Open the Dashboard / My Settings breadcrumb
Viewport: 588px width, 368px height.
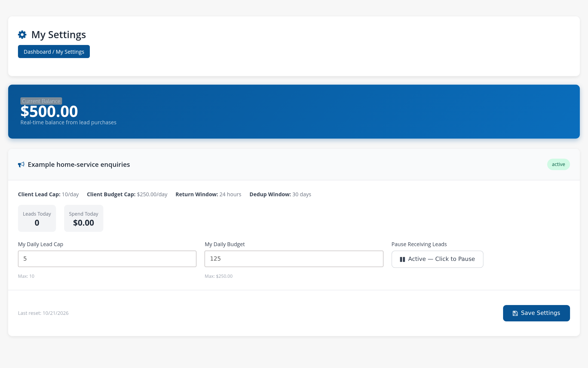[x=54, y=52]
